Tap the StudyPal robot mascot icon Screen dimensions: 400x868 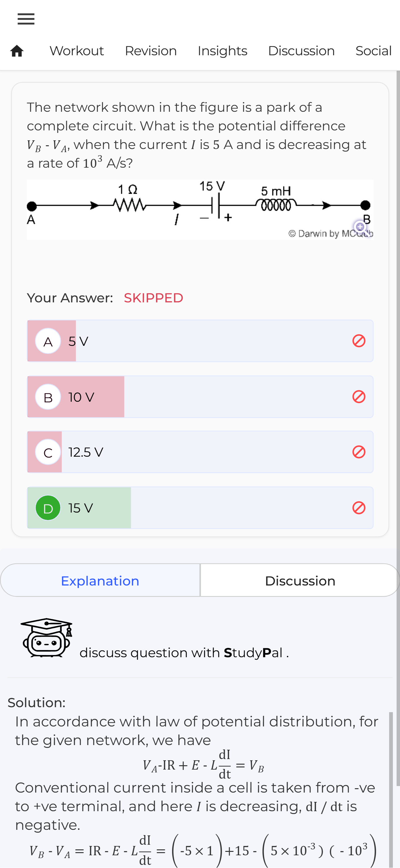pyautogui.click(x=47, y=638)
